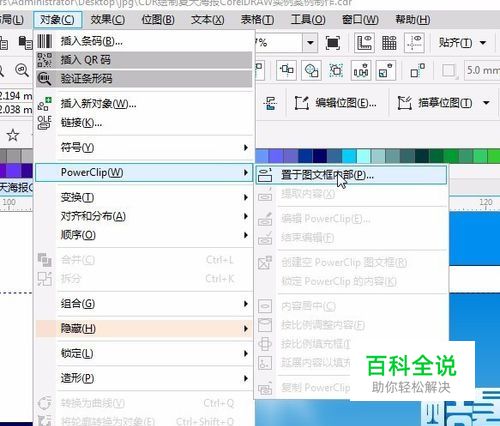Click the align and distribute toolbar icon
Screen dimensions: 500x426
coord(287,70)
